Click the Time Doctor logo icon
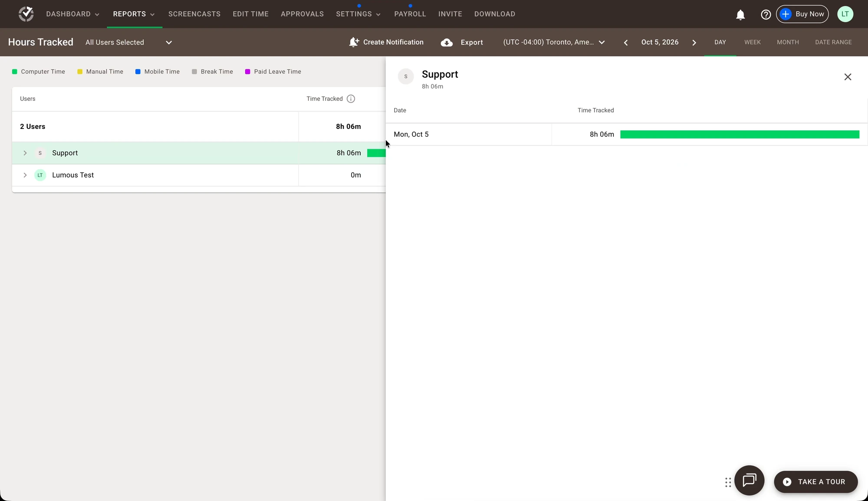Image resolution: width=868 pixels, height=501 pixels. pyautogui.click(x=26, y=14)
